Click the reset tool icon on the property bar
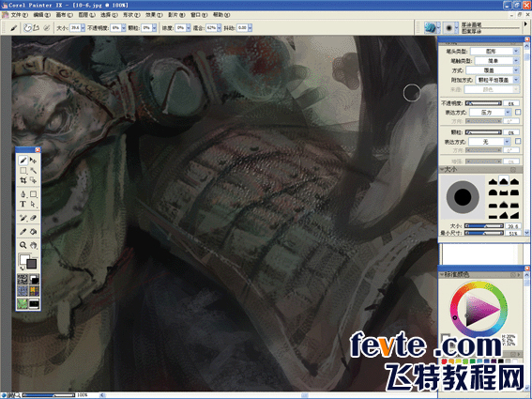 (47, 28)
